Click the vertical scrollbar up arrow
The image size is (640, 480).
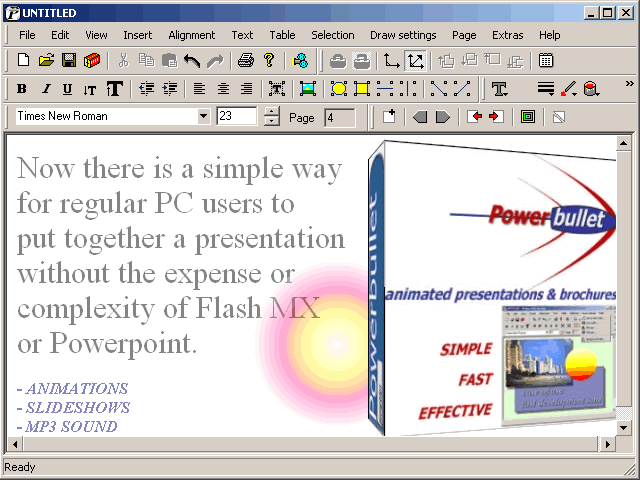coord(623,143)
